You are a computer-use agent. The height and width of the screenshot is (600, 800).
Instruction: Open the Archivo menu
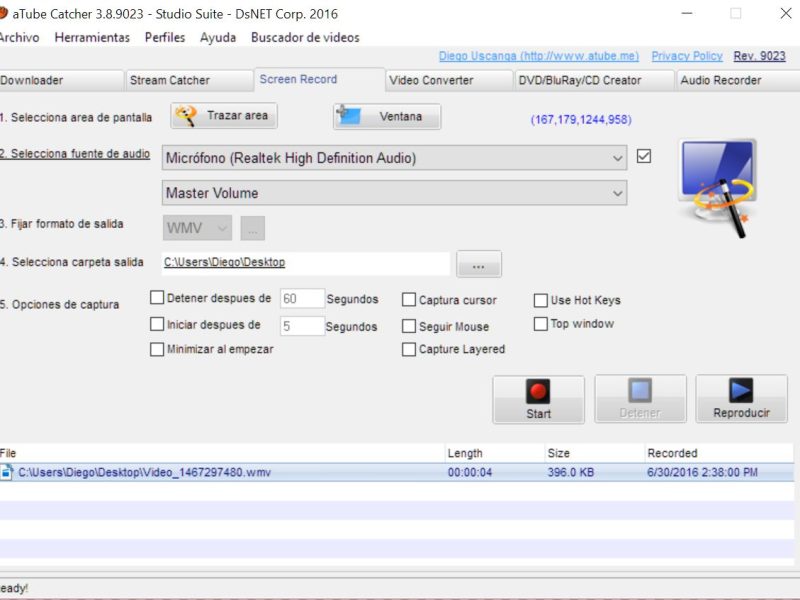coord(19,37)
